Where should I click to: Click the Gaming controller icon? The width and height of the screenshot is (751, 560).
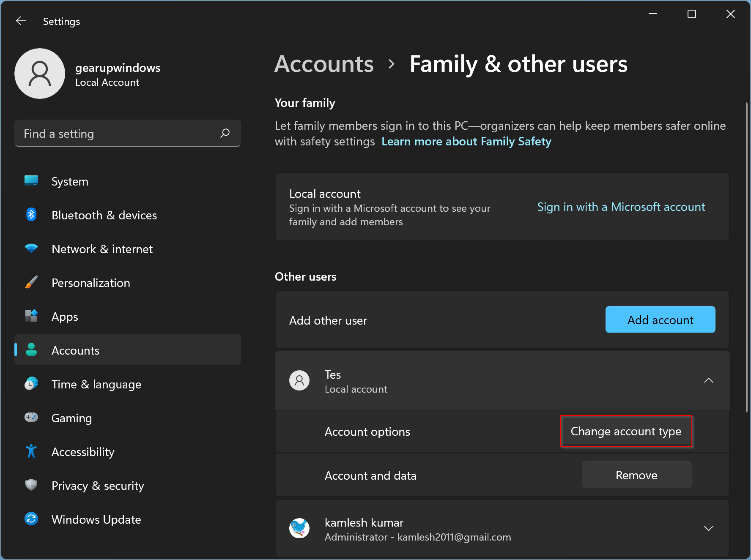click(x=31, y=418)
